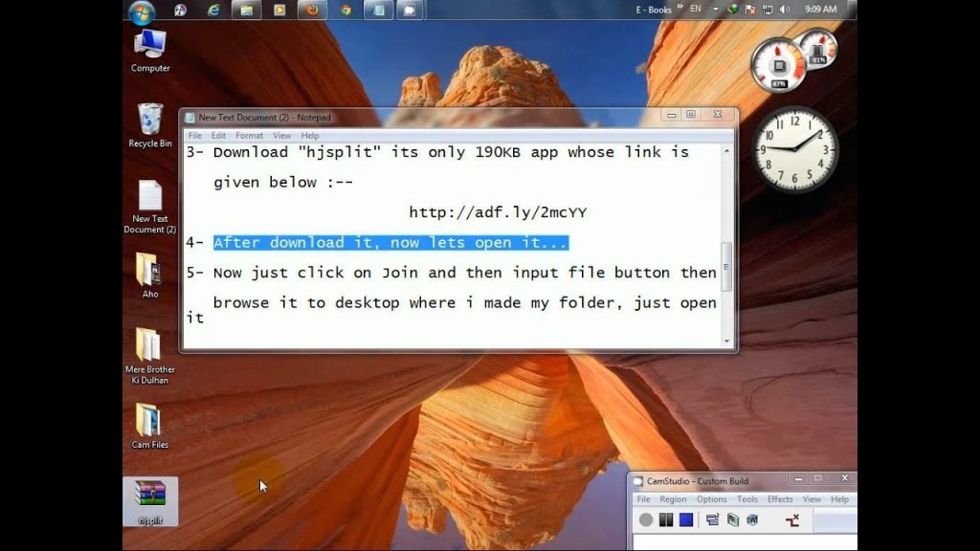Open the Effects menu in CamStudio

coord(780,499)
